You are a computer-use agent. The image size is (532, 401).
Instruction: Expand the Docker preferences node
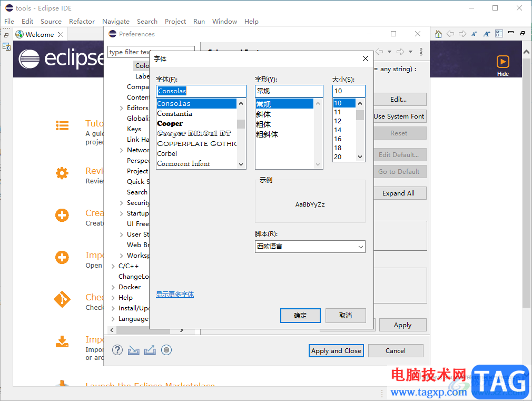click(113, 287)
